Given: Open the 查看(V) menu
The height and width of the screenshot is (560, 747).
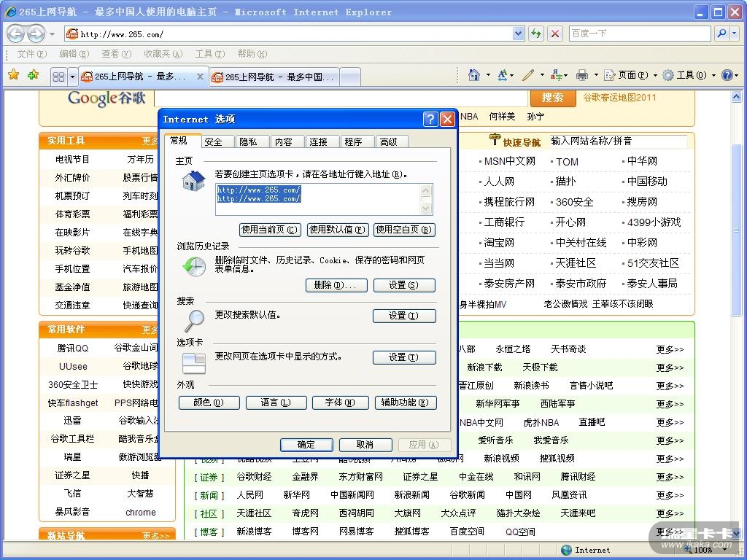Looking at the screenshot, I should click(116, 54).
